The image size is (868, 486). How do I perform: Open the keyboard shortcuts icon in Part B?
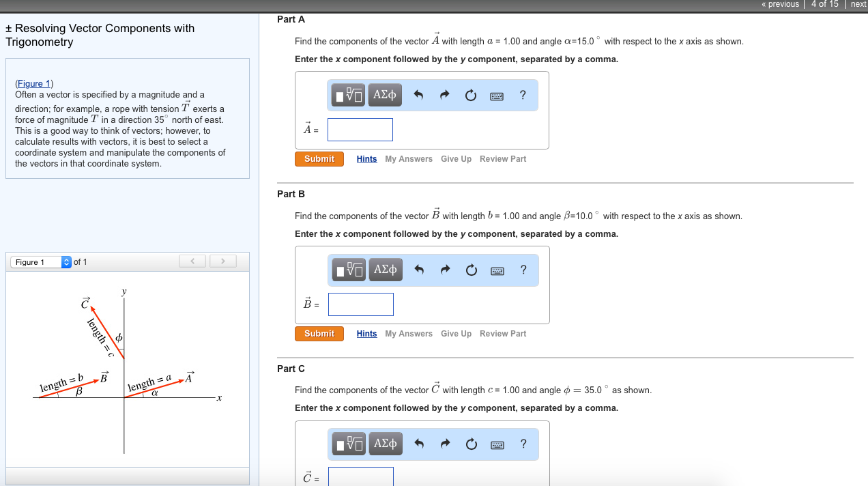[497, 270]
